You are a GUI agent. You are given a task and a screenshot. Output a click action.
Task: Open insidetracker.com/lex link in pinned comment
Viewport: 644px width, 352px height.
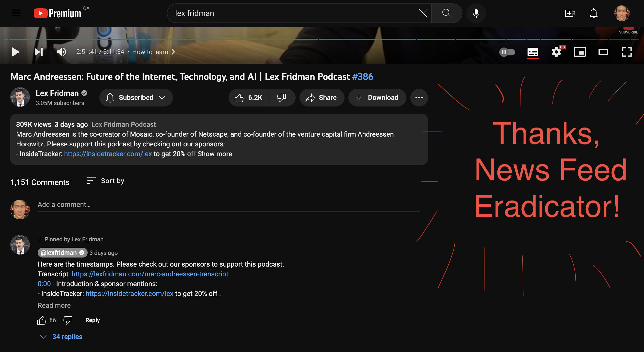click(129, 293)
